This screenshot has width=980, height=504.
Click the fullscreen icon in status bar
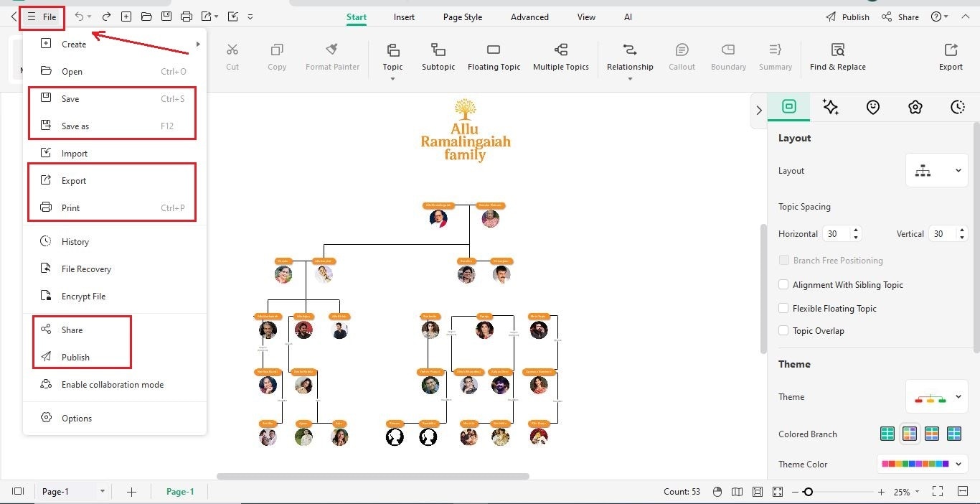(x=937, y=491)
